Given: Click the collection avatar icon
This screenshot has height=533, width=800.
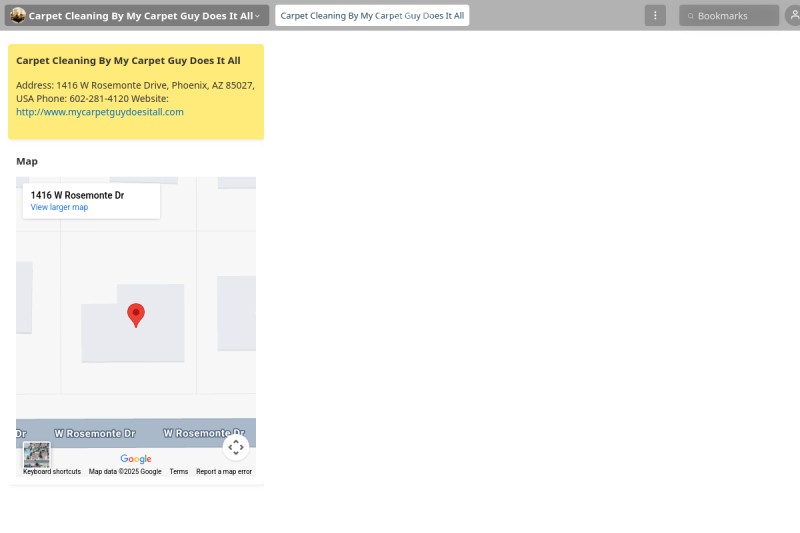Looking at the screenshot, I should pyautogui.click(x=18, y=15).
